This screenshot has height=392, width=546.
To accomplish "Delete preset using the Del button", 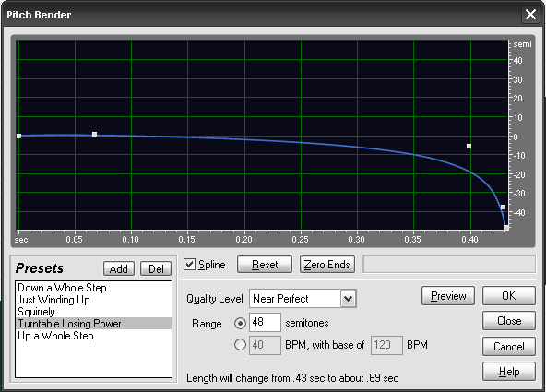I will [156, 269].
